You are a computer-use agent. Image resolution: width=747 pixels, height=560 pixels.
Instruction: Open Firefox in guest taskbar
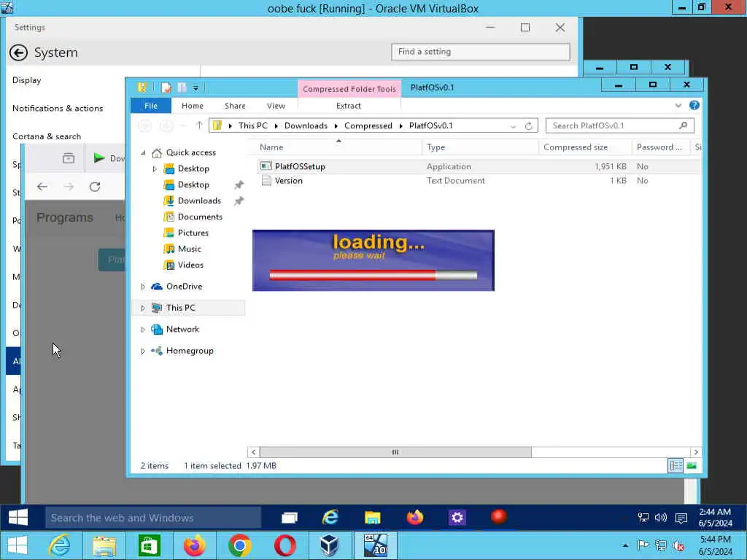pos(415,517)
